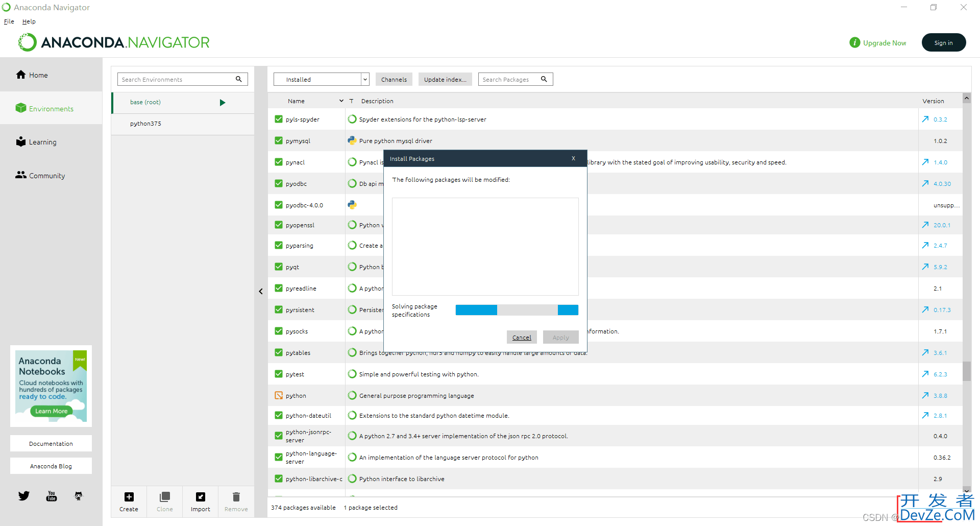The width and height of the screenshot is (980, 526).
Task: Click the upgrade arrow for pynacl 1.4.0
Action: 925,162
